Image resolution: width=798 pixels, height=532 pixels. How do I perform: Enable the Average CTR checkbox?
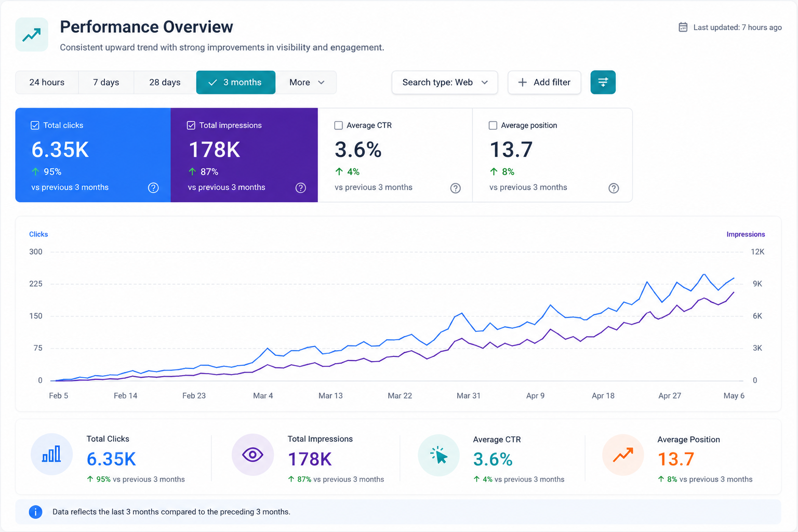pyautogui.click(x=338, y=125)
